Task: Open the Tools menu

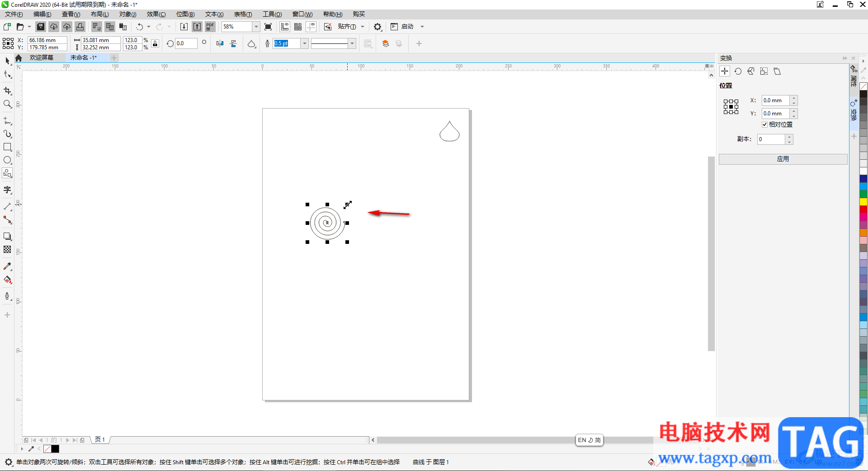Action: [x=272, y=14]
